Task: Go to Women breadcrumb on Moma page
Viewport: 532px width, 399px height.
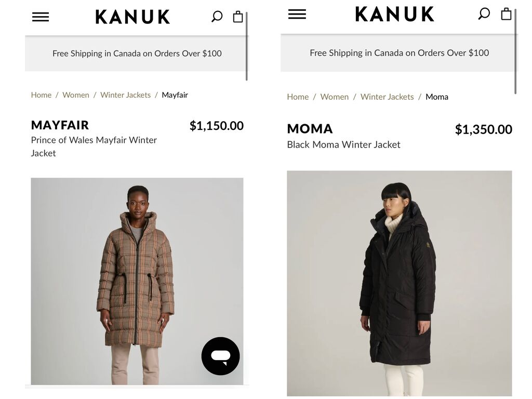Action: click(334, 97)
